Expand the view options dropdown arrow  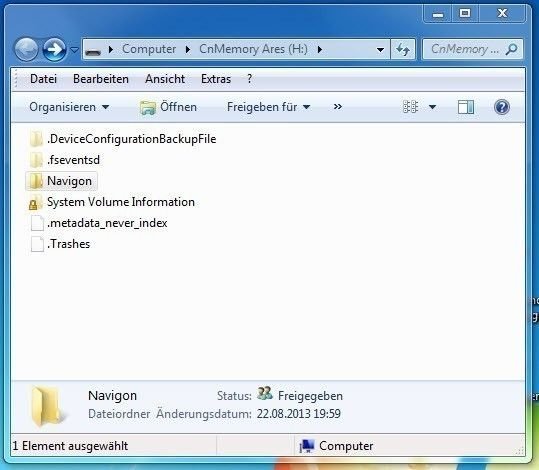[x=432, y=107]
